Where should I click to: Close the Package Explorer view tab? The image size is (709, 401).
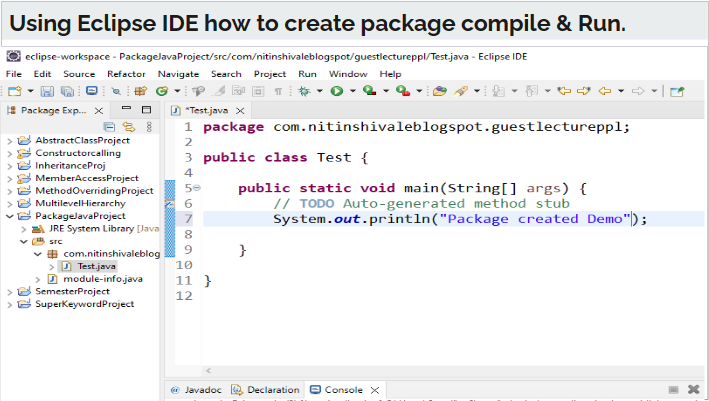point(99,111)
